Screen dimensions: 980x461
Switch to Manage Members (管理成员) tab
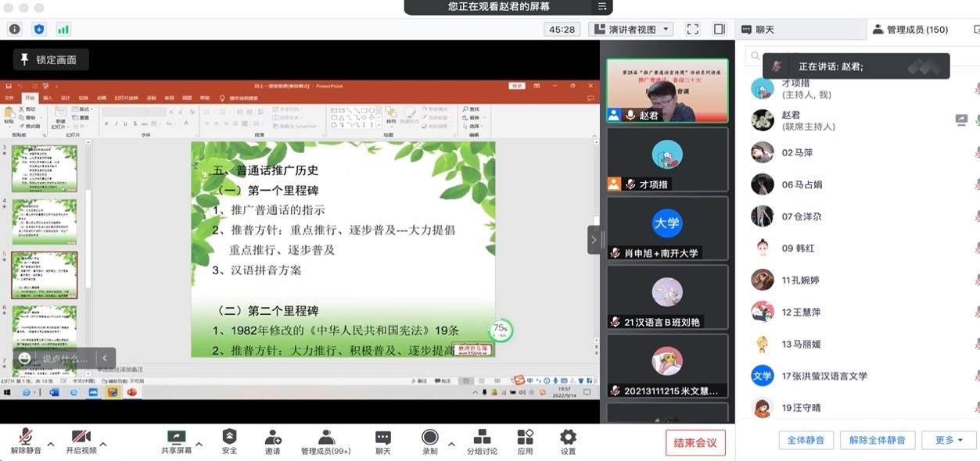[x=910, y=30]
